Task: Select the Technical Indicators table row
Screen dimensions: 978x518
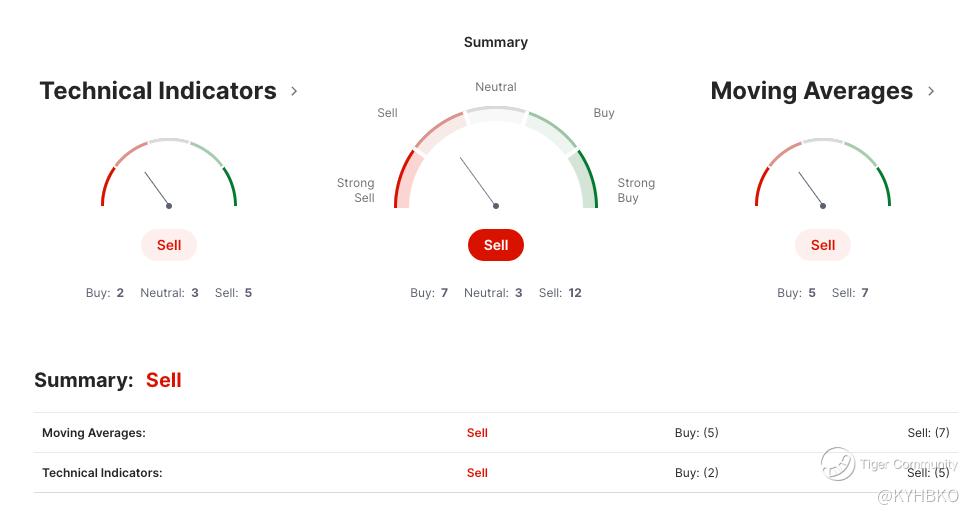Action: [x=496, y=472]
